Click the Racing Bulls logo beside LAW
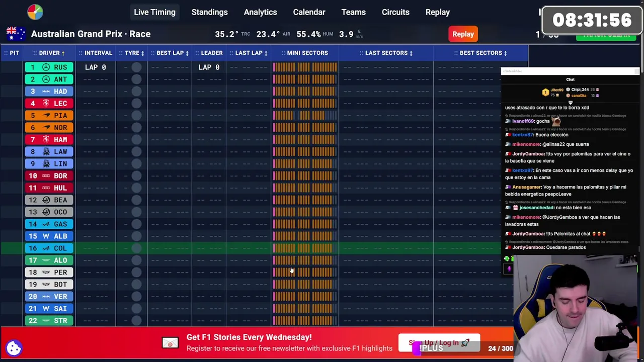The image size is (644, 362). coord(46,151)
